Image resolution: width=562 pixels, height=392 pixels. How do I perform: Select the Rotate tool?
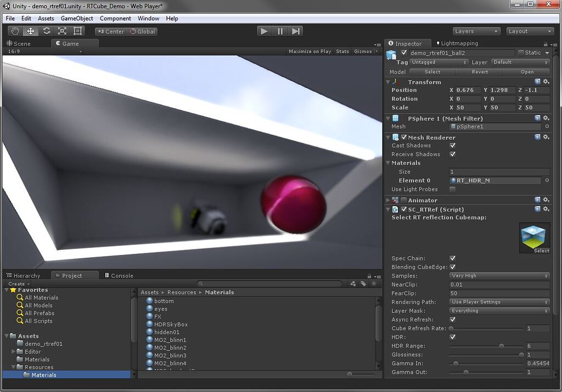tap(46, 31)
